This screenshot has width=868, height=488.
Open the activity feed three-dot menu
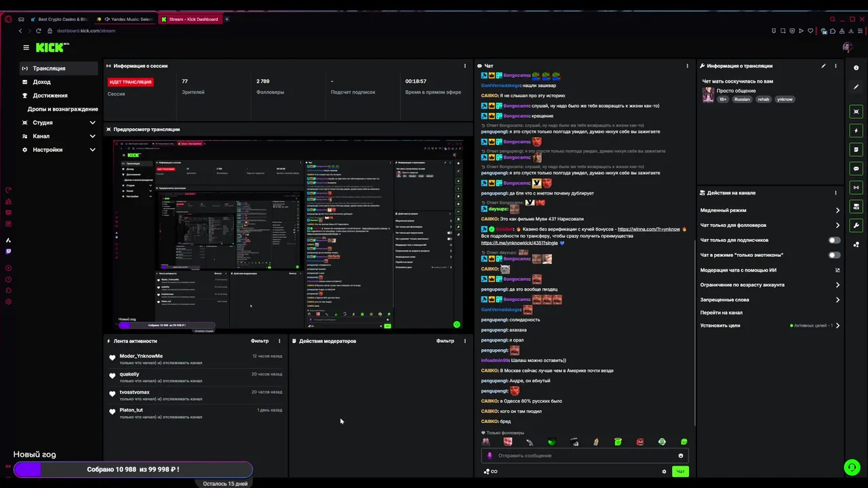tap(279, 341)
